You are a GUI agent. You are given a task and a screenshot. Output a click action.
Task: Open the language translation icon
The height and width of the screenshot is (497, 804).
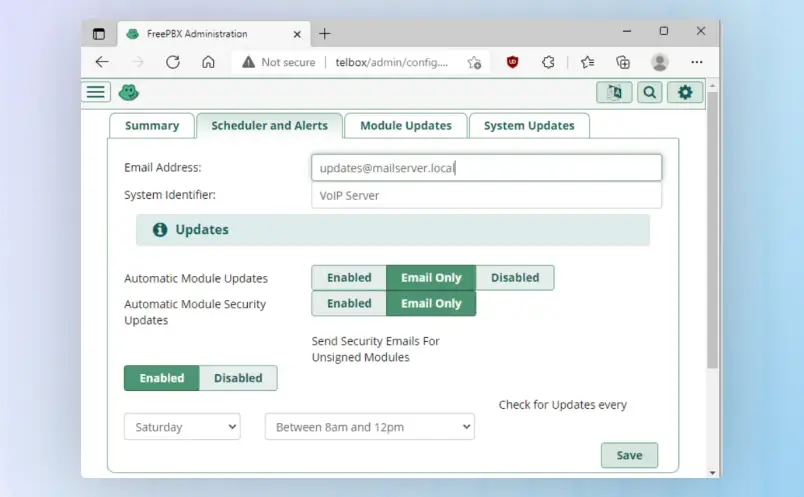tap(614, 92)
